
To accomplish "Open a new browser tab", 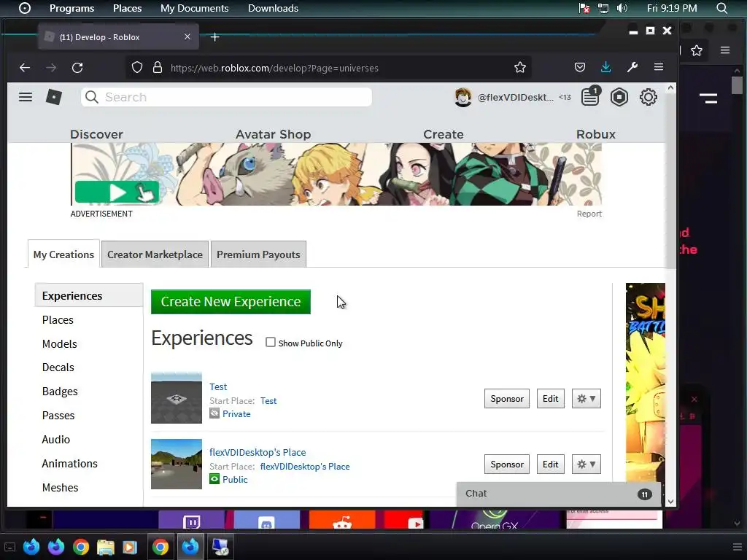I will coord(215,36).
